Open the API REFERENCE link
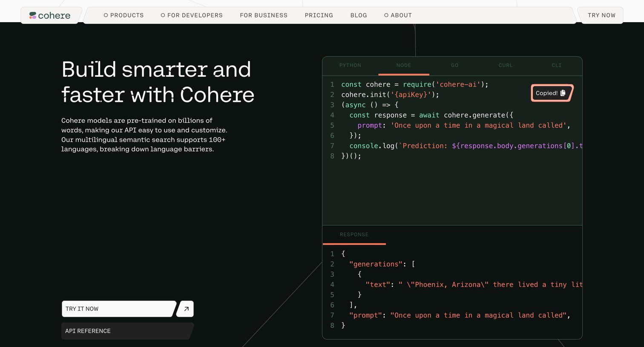Viewport: 644px width, 347px height. point(127,331)
